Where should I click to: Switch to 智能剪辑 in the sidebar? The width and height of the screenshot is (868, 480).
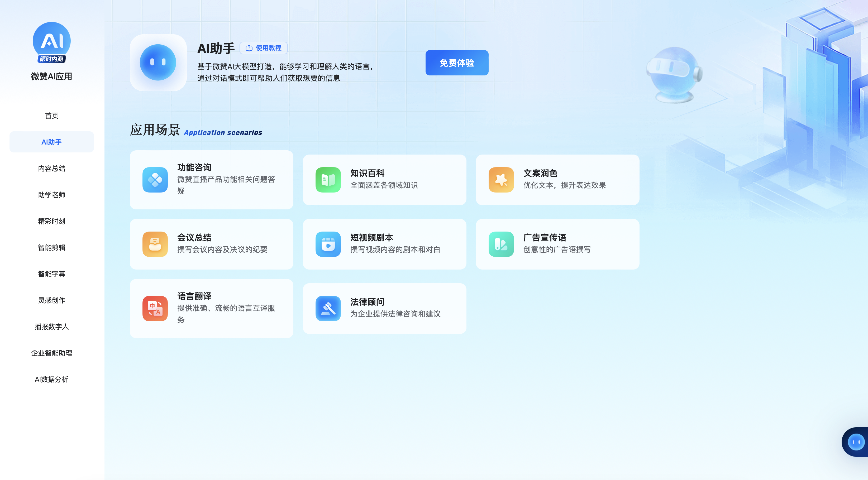(x=51, y=248)
